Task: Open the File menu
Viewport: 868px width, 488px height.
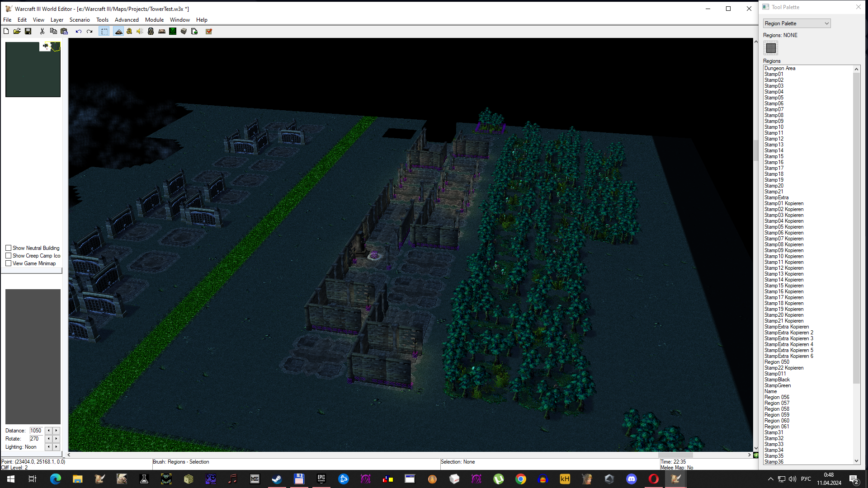Action: click(7, 20)
